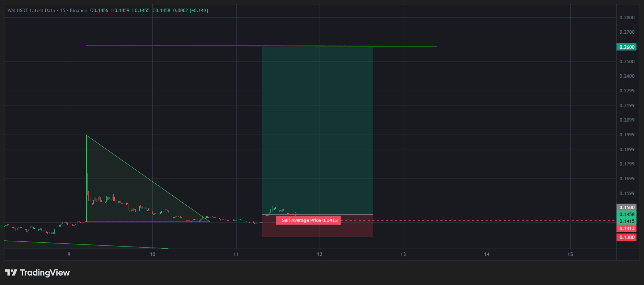Click date 15 on the time axis

[x=570, y=254]
